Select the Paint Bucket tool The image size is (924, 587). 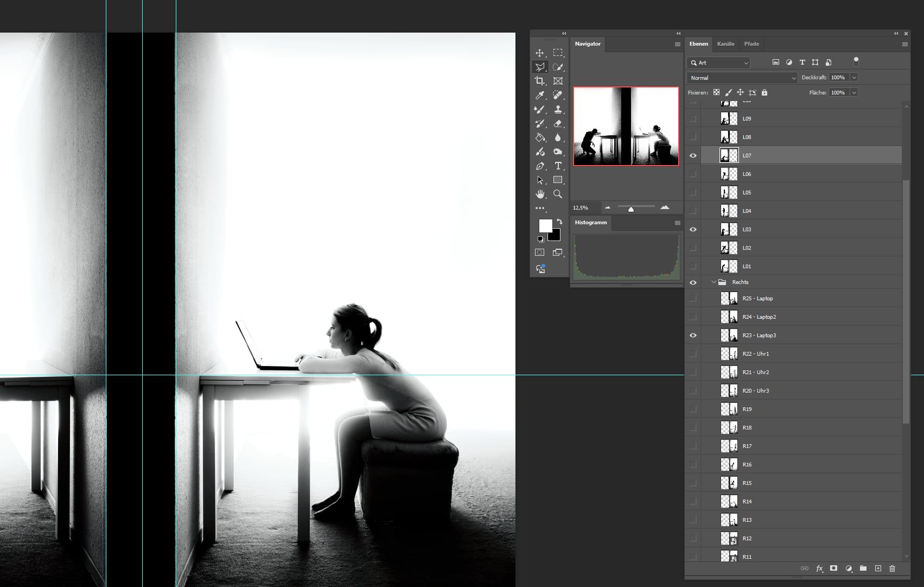coord(540,137)
